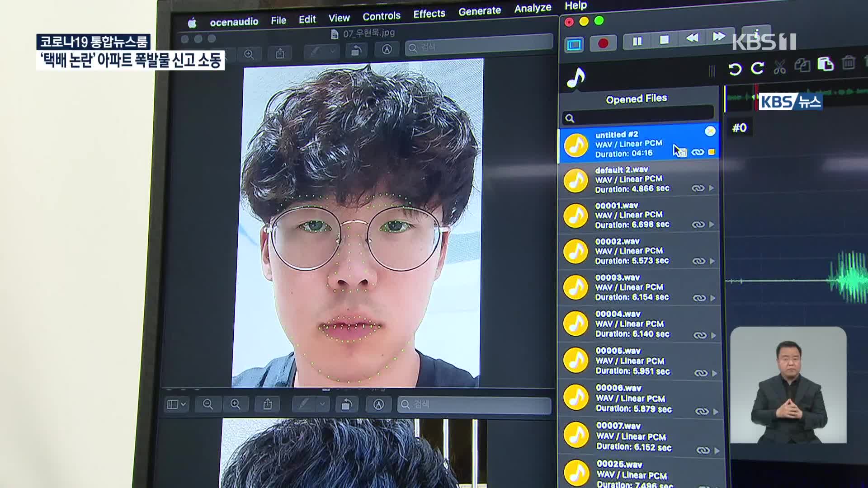Open the Effects menu

[429, 14]
